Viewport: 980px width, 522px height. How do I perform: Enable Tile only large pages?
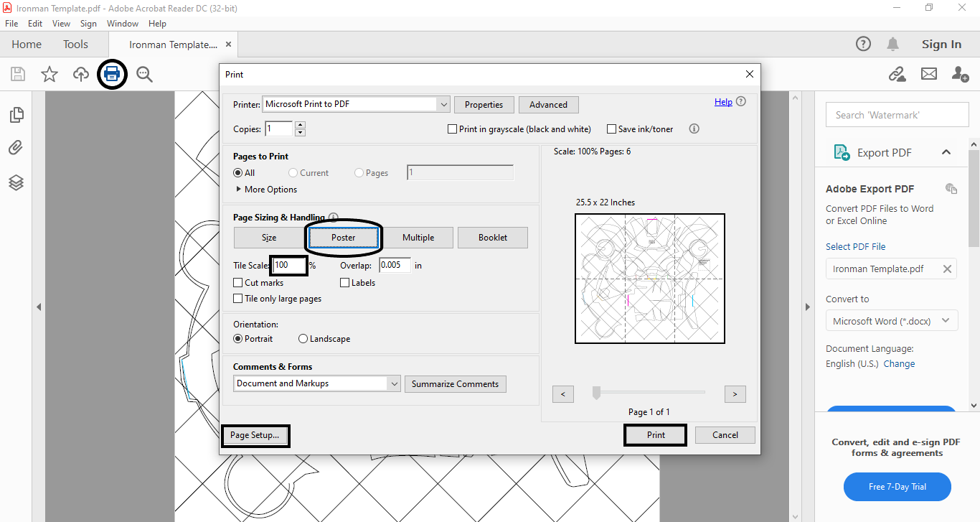238,299
